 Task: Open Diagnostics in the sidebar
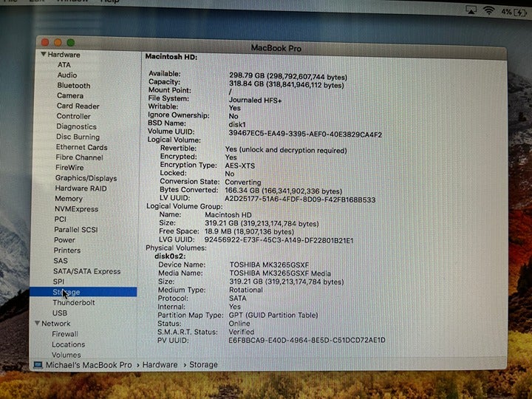coord(76,126)
